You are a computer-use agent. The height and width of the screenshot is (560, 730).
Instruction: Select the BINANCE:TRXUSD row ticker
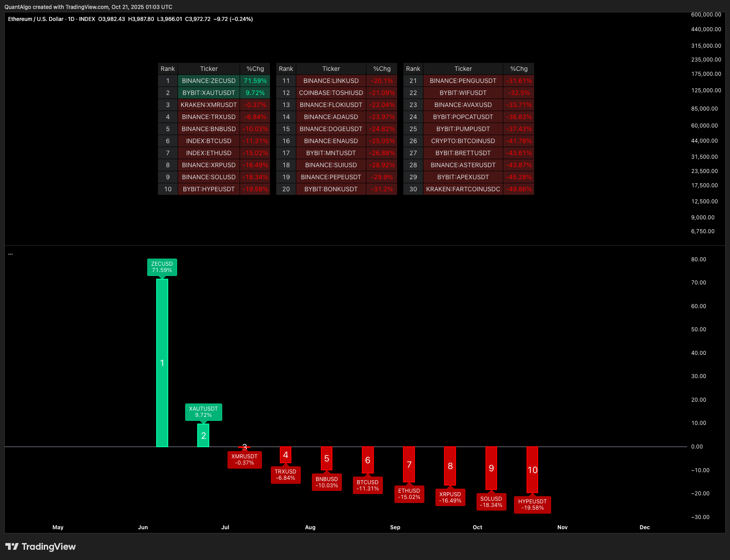click(x=209, y=117)
